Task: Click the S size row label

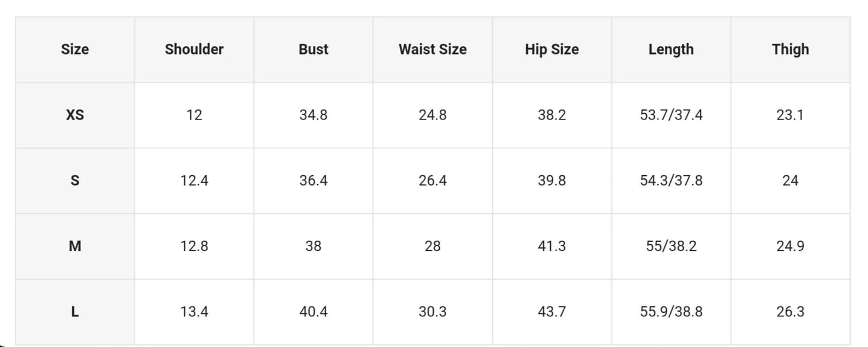Action: [x=74, y=180]
